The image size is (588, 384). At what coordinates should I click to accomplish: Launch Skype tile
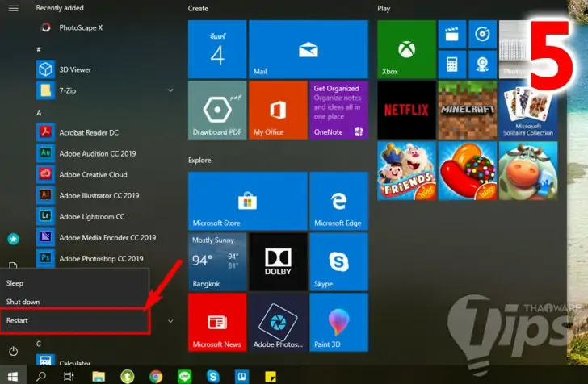coord(338,262)
